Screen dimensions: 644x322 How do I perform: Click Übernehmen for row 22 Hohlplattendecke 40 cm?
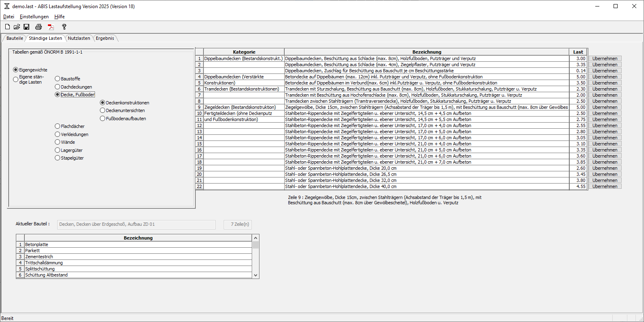(x=605, y=186)
